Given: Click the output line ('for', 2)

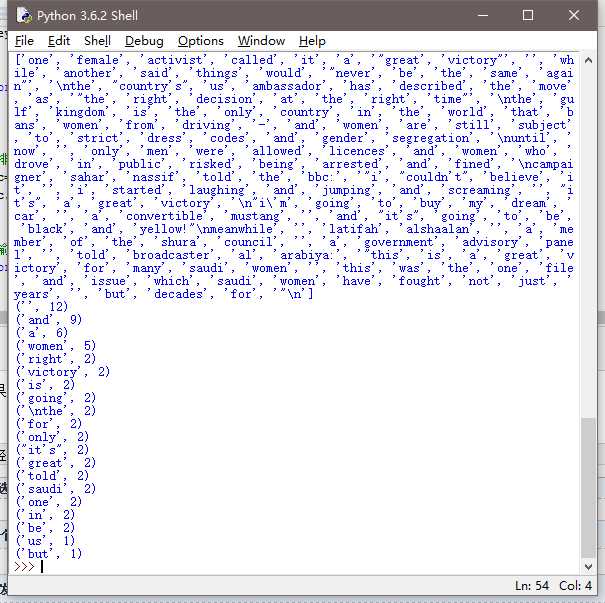Looking at the screenshot, I should click(x=49, y=424).
